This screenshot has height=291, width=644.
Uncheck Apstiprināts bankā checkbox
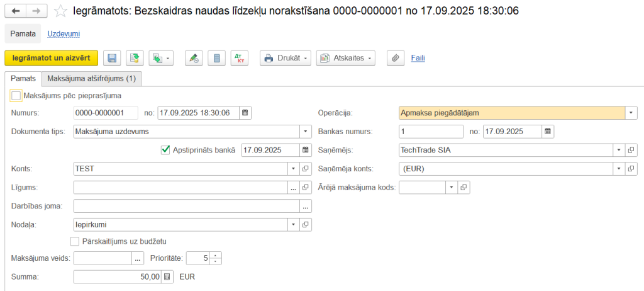point(166,150)
